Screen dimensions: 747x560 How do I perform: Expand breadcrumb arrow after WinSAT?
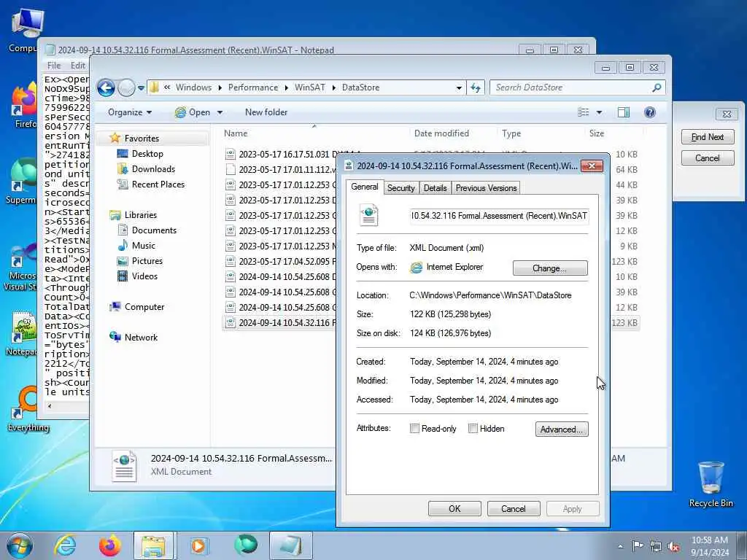click(334, 87)
